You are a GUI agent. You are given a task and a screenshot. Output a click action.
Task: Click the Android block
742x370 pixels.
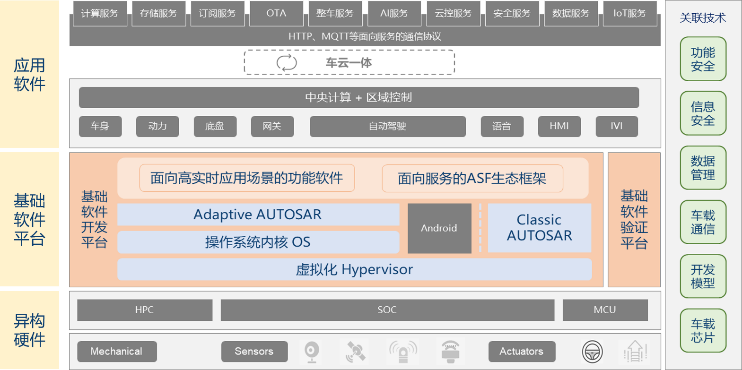click(x=440, y=228)
